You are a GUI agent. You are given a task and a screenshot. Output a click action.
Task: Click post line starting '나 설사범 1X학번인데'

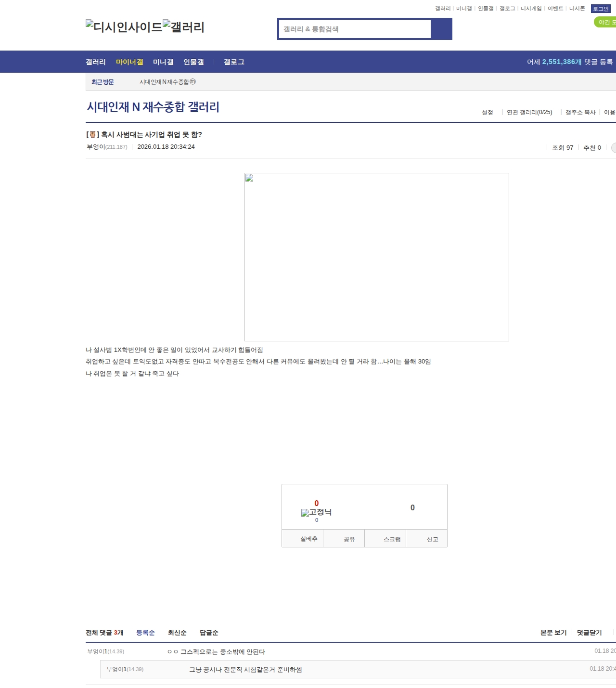pyautogui.click(x=174, y=350)
